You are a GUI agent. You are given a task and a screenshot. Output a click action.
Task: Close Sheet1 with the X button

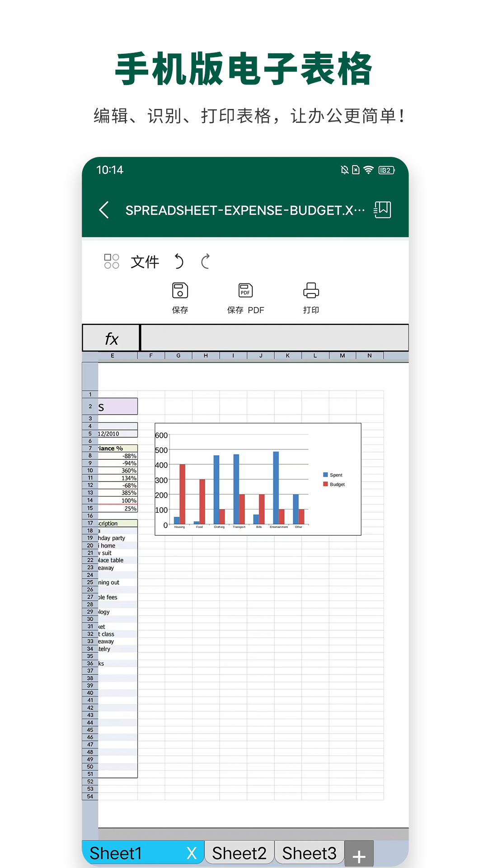pos(192,853)
